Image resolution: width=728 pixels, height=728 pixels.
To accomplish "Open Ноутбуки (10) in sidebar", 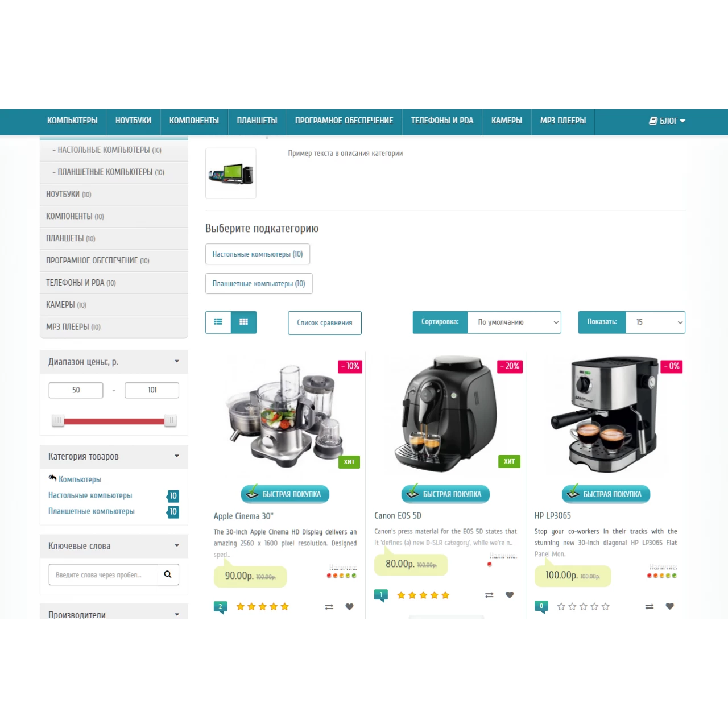I will point(114,195).
